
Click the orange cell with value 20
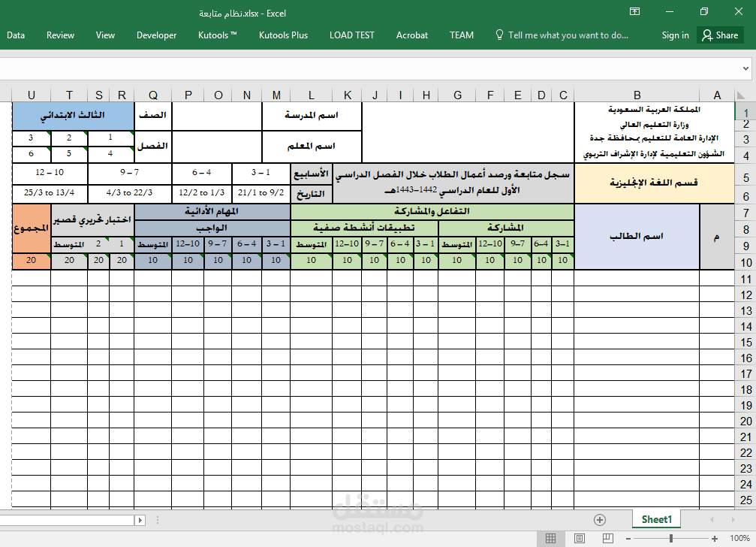tap(32, 261)
